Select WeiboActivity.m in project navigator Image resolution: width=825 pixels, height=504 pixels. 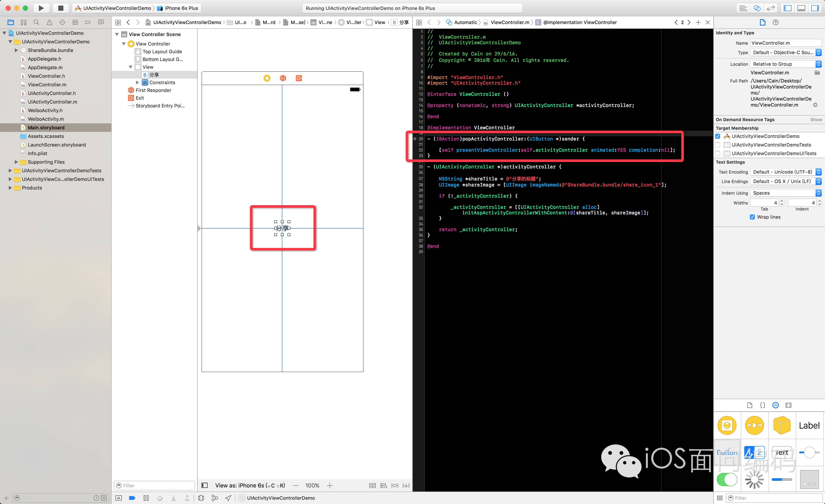click(46, 119)
